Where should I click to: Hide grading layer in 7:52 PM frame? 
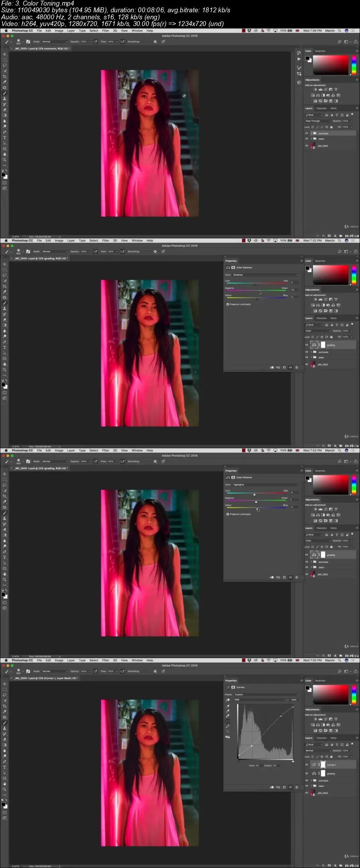[307, 345]
